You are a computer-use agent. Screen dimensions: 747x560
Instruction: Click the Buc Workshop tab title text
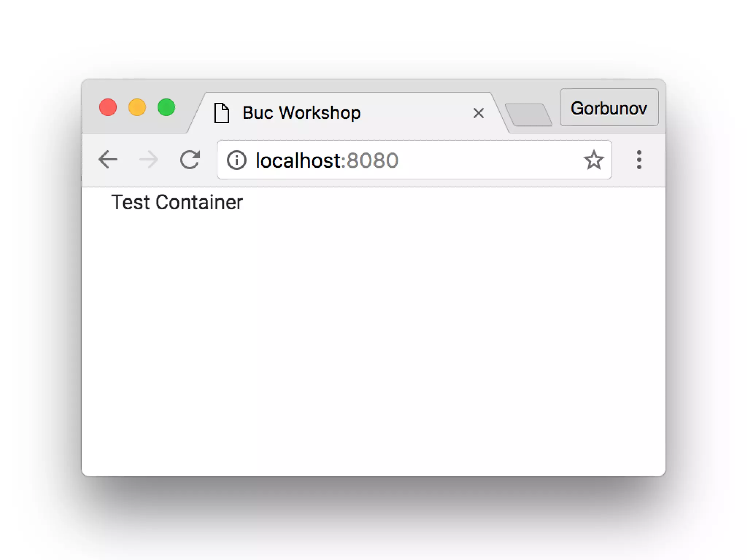[301, 113]
